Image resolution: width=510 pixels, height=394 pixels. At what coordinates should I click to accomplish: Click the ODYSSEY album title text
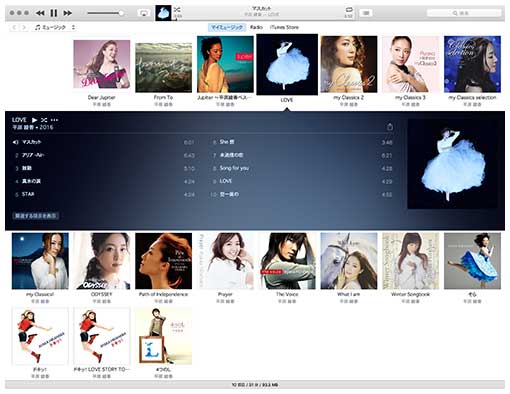(x=102, y=294)
